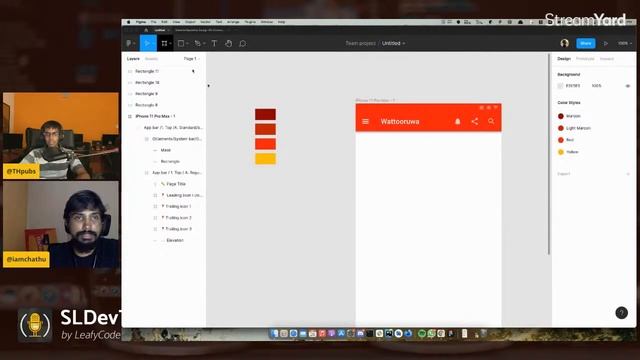Open the help question mark button

tap(621, 313)
